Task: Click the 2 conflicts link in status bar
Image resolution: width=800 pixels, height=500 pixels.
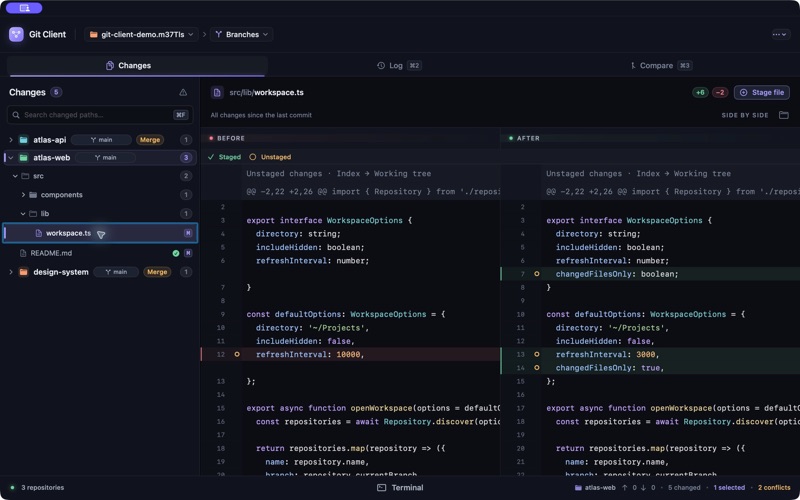Action: tap(774, 488)
